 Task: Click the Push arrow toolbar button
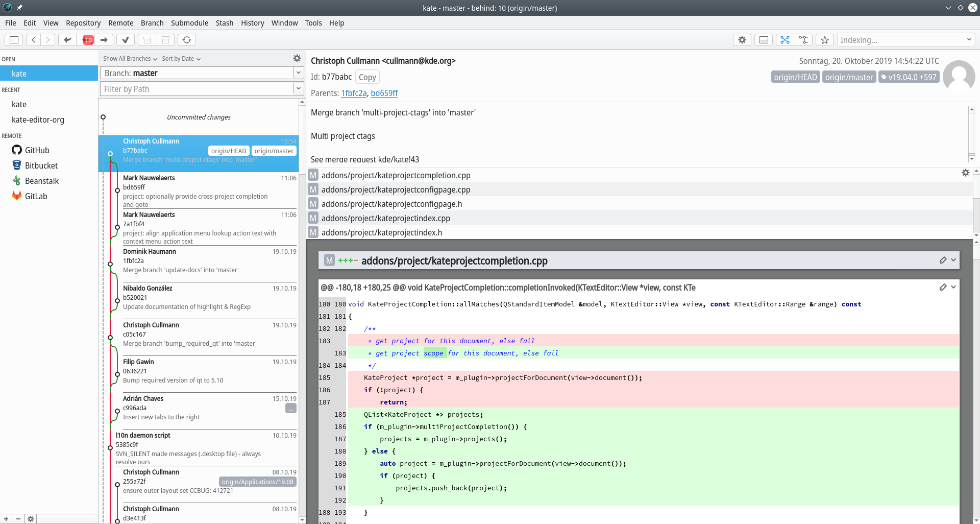coord(104,40)
